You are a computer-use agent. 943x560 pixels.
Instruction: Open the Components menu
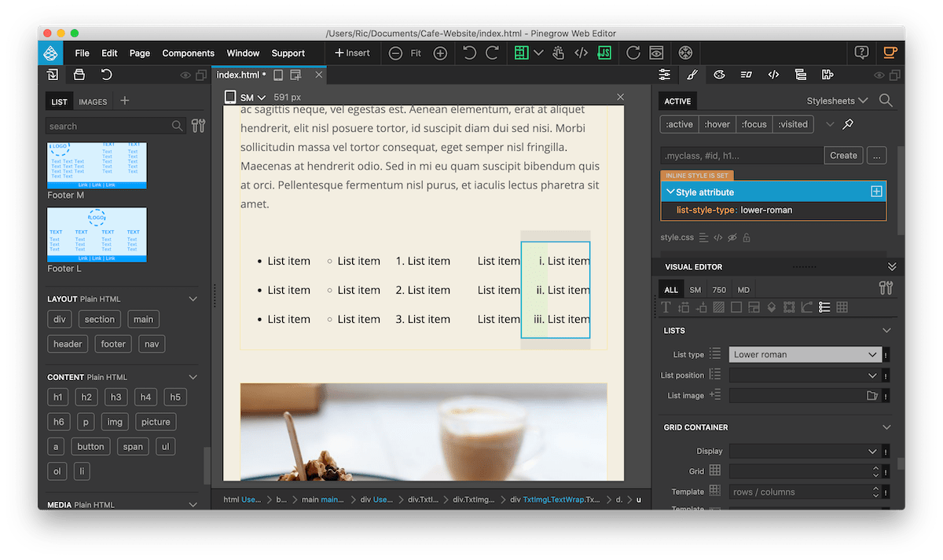pos(188,53)
